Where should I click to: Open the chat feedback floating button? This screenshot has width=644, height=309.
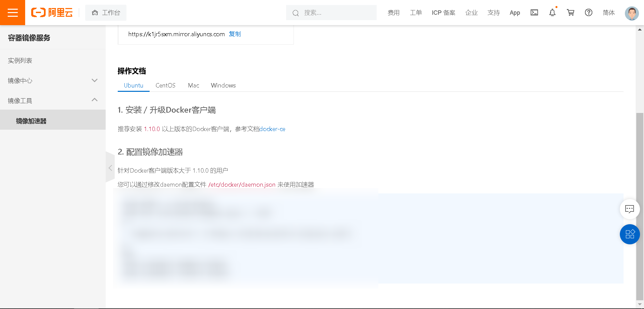click(x=630, y=209)
